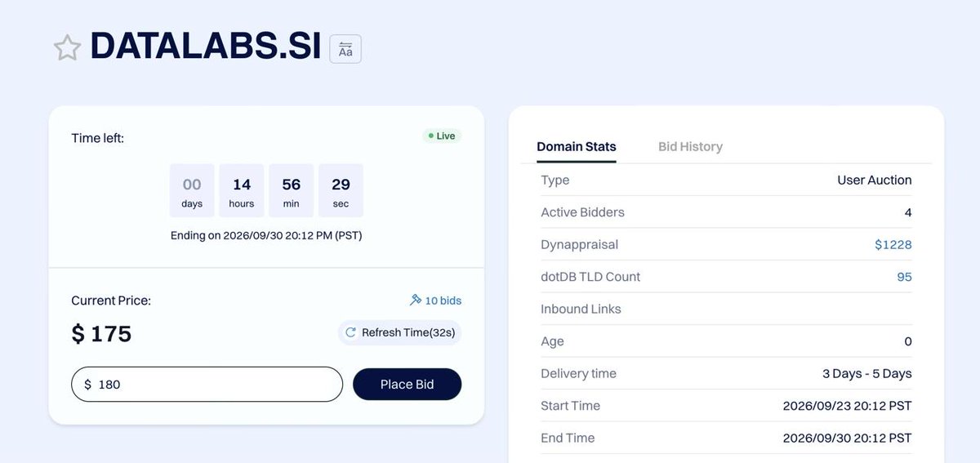
Task: Click Refresh Time(32s) button
Action: point(400,332)
